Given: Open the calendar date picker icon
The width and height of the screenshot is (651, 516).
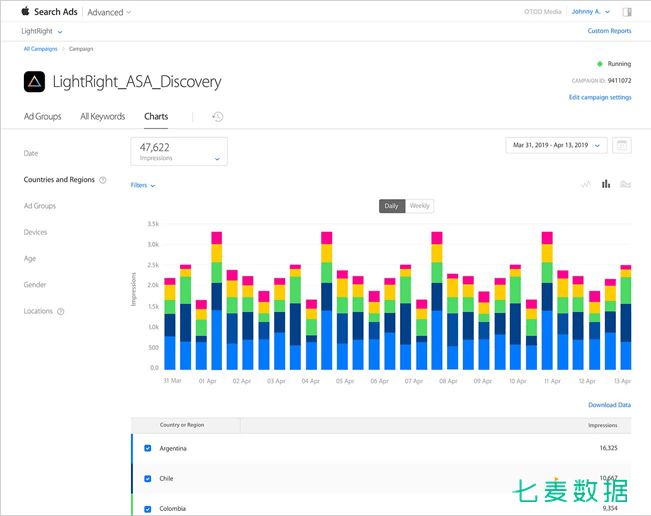Looking at the screenshot, I should click(x=622, y=145).
